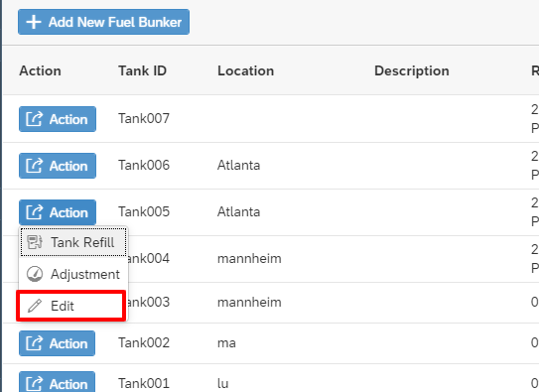Click the pencil icon beside Edit
The height and width of the screenshot is (392, 539).
[35, 306]
